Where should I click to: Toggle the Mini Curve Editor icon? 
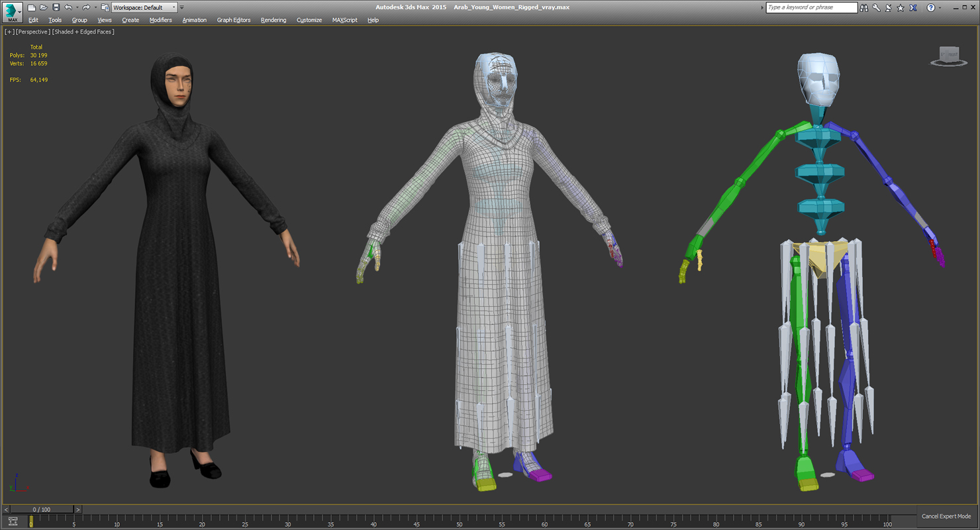pyautogui.click(x=13, y=521)
